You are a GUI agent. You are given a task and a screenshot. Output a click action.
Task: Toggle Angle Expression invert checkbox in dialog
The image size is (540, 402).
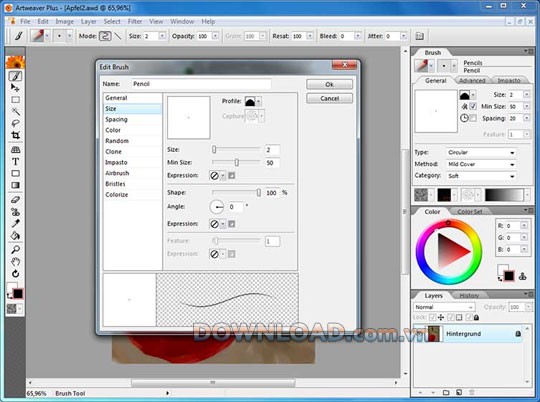coord(231,224)
